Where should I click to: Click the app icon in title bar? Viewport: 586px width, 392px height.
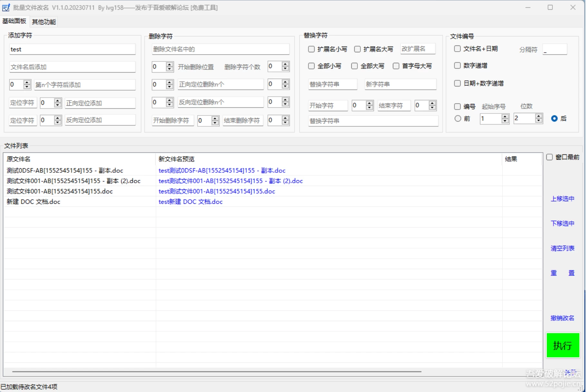coord(6,7)
